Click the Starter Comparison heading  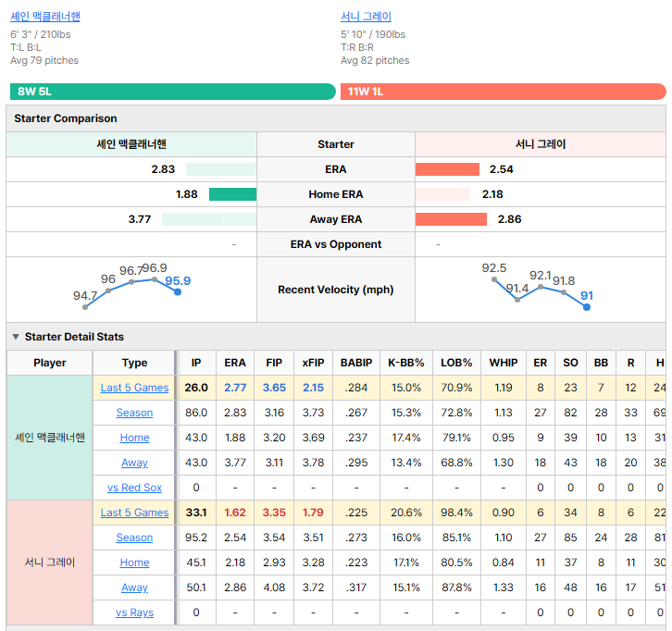pos(66,118)
